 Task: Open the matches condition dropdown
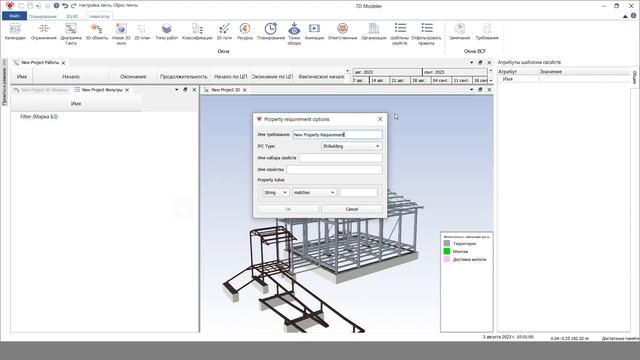[x=314, y=192]
